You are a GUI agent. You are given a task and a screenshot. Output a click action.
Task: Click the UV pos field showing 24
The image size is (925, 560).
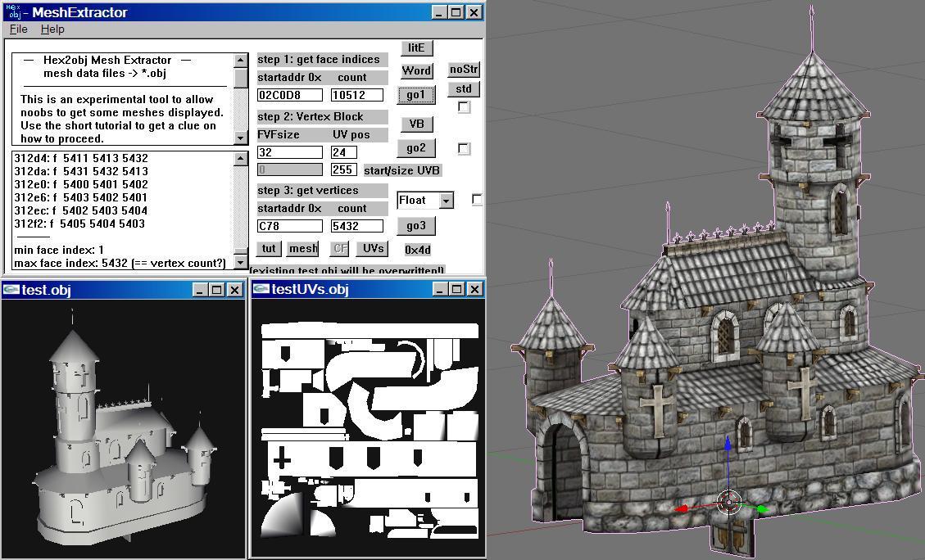tap(344, 152)
